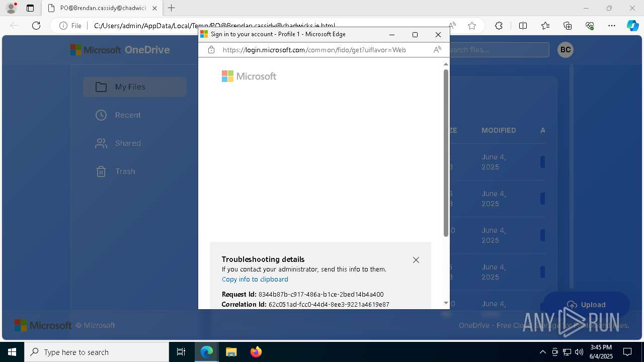Open Settings and more ellipsis menu
Image resolution: width=644 pixels, height=362 pixels.
tap(612, 26)
